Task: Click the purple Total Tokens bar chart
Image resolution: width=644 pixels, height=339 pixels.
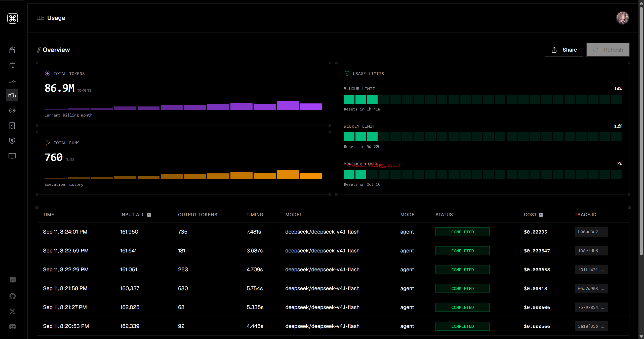Action: click(183, 105)
